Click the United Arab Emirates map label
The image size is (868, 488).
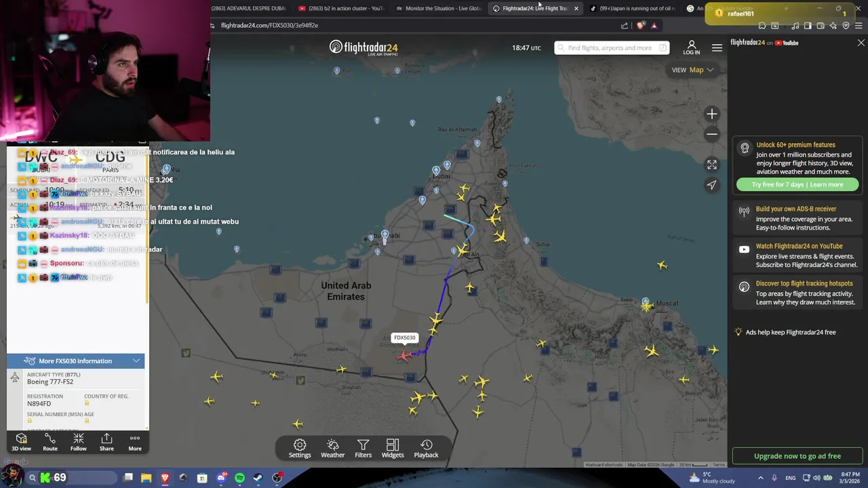tap(346, 291)
